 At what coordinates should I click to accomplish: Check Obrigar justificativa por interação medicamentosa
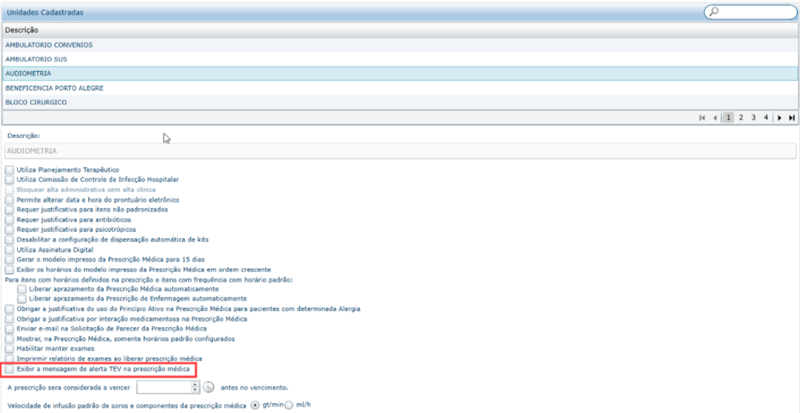point(10,319)
